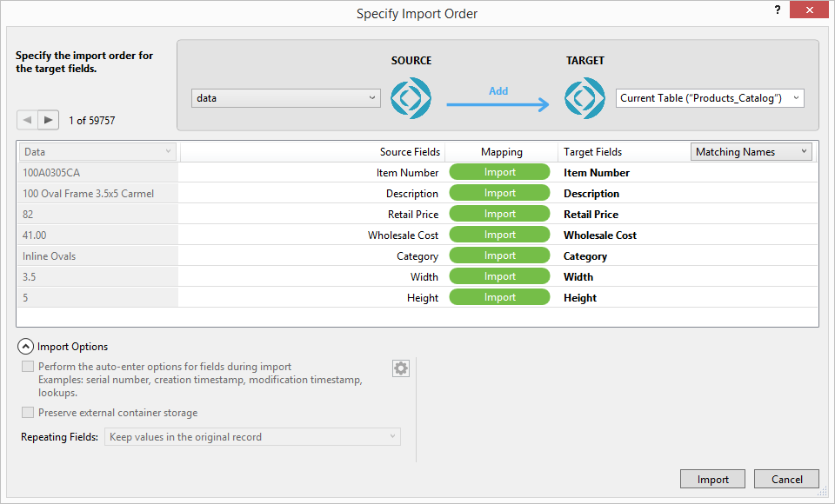Open the data source dropdown
This screenshot has width=835, height=504.
(285, 98)
